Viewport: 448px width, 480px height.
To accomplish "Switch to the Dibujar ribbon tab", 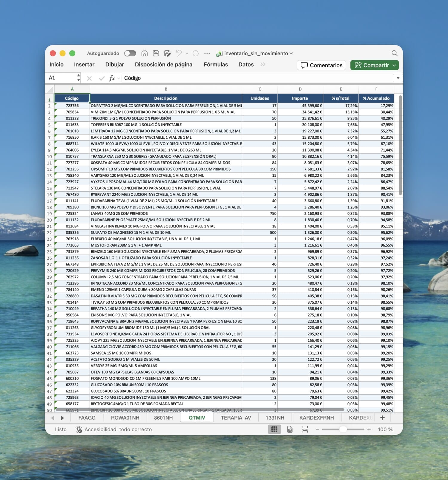I will click(115, 65).
